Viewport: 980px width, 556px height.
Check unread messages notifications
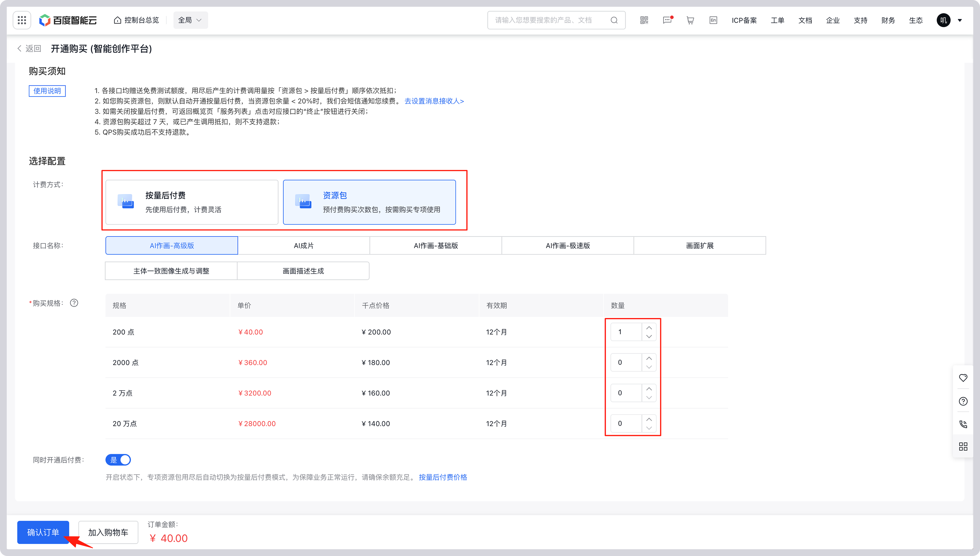pos(667,20)
